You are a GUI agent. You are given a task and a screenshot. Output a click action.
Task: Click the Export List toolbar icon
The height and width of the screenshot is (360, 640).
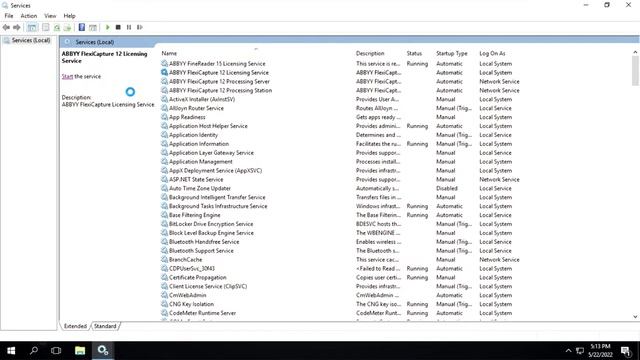tap(68, 27)
